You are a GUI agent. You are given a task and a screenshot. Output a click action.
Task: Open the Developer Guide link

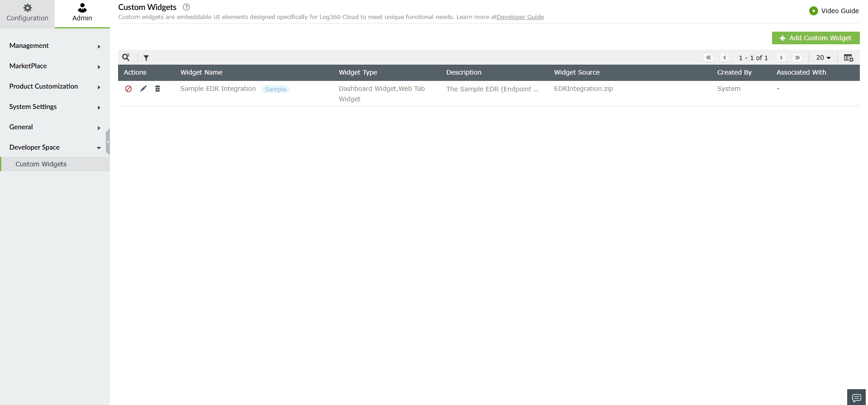[x=520, y=17]
